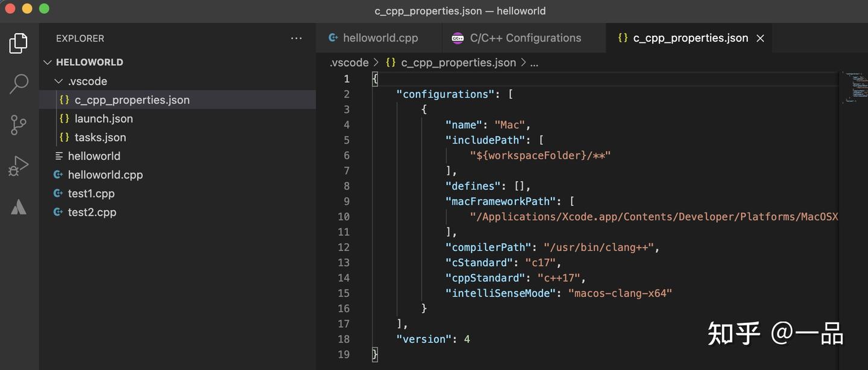This screenshot has height=370, width=868.
Task: Select the Explorer icon in activity bar
Action: pyautogui.click(x=19, y=43)
